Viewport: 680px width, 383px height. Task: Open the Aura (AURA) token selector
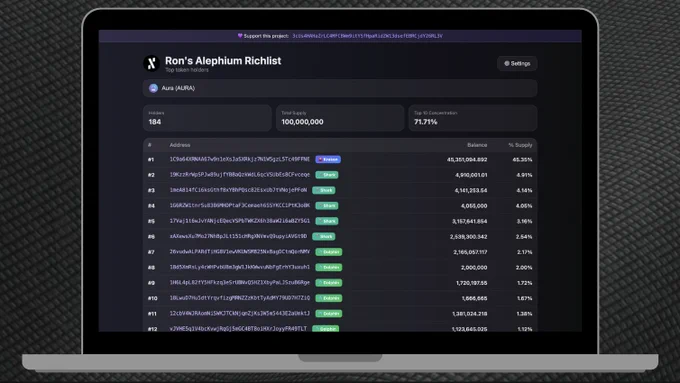340,88
